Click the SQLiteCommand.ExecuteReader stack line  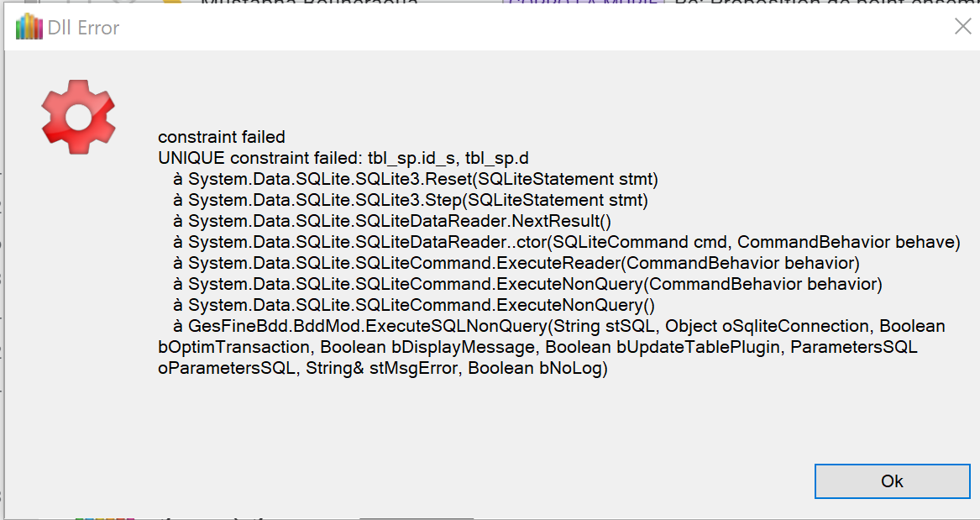[x=516, y=263]
